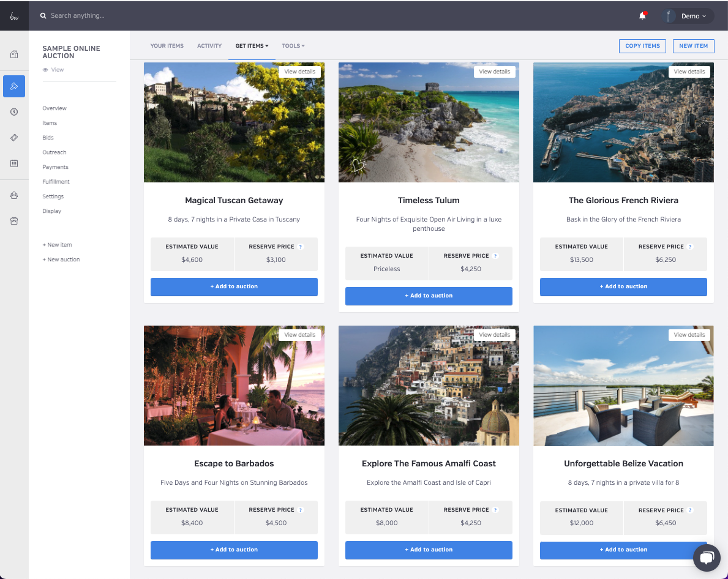
Task: Open the dollar payments icon in sidebar
Action: [13, 111]
